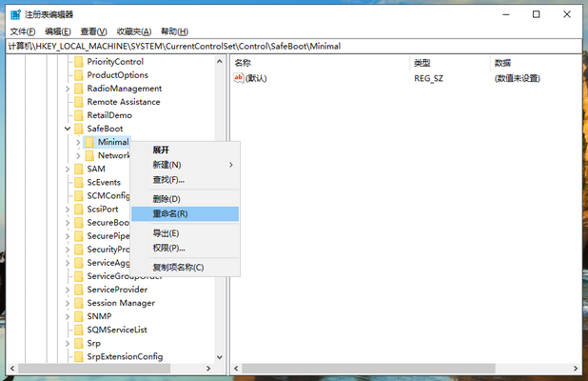Click the SNMP folder icon
The image size is (588, 381).
click(78, 316)
